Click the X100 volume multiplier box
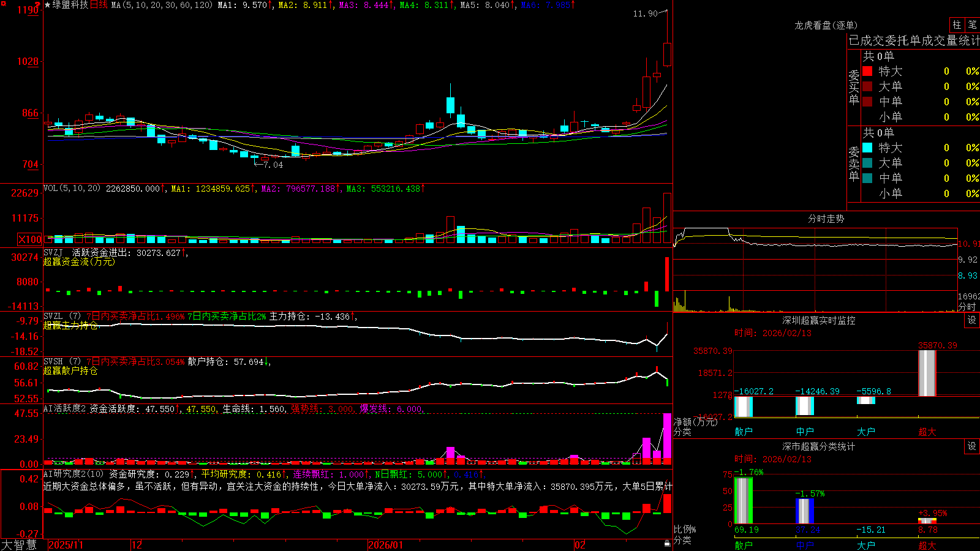Screen dimensions: 980x551 pos(30,239)
